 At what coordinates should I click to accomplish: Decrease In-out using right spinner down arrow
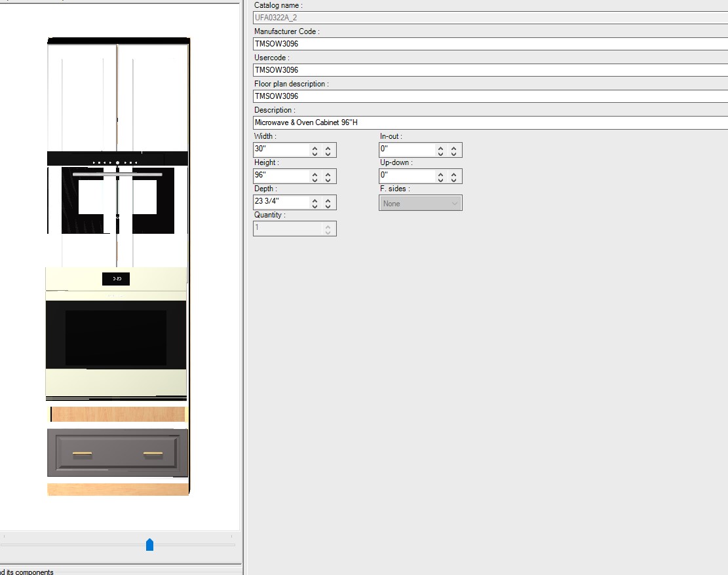tap(454, 154)
